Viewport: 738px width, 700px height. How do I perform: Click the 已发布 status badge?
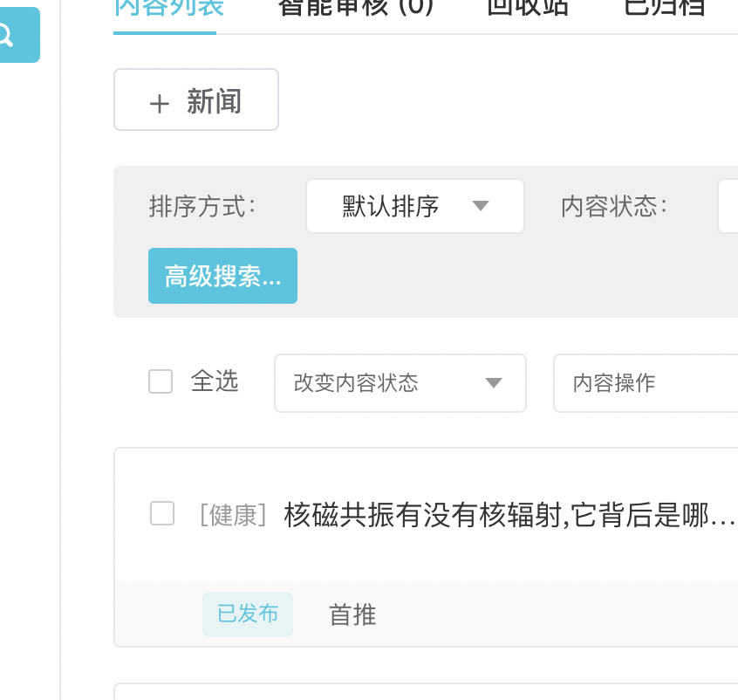pyautogui.click(x=248, y=614)
